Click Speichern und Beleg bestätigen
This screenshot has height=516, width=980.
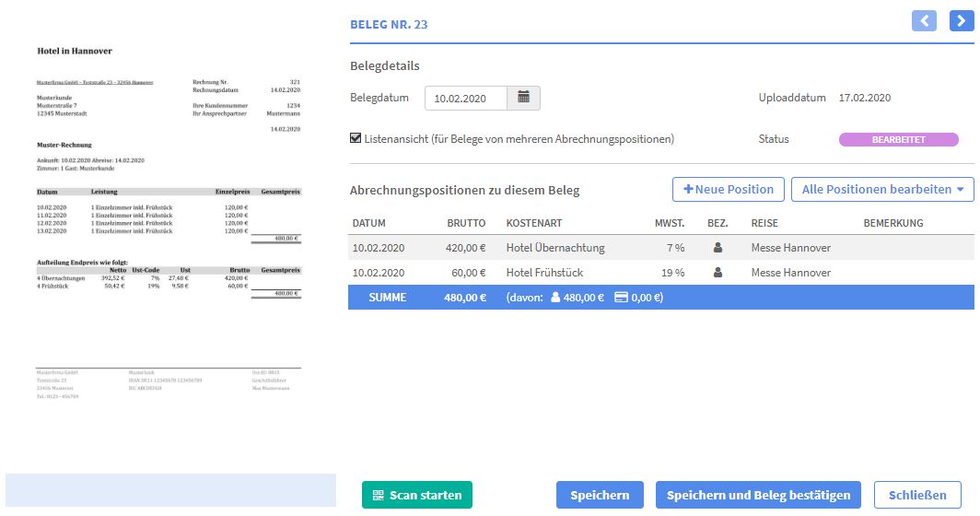(758, 495)
